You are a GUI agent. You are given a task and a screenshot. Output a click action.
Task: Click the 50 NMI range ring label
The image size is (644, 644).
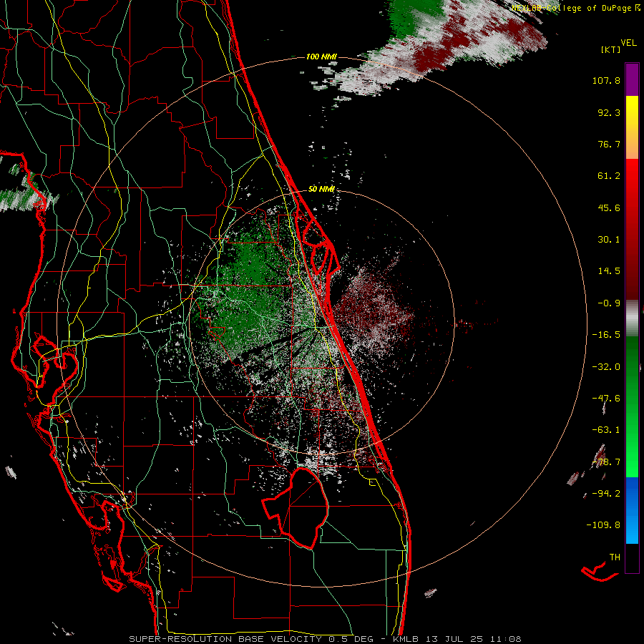(x=321, y=189)
